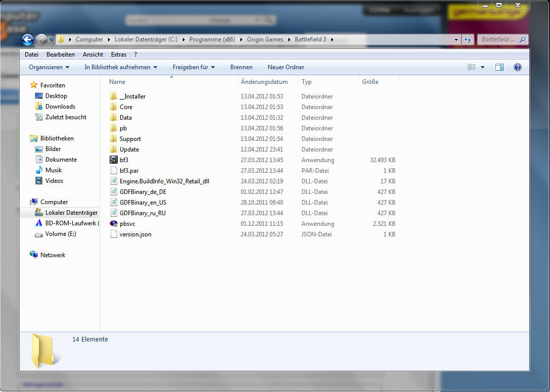Select Programme (x86) breadcrumb
This screenshot has width=550, height=392.
[212, 39]
